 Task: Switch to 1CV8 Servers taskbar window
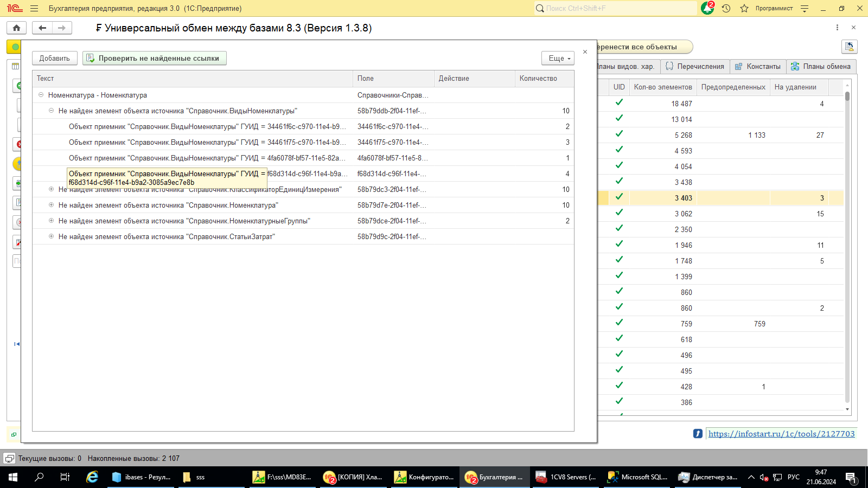tap(566, 477)
